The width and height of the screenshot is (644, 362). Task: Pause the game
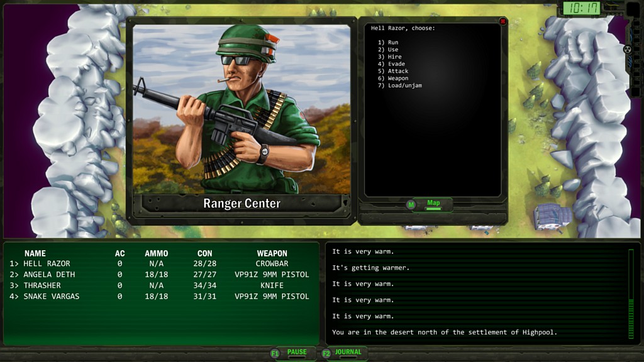point(297,353)
